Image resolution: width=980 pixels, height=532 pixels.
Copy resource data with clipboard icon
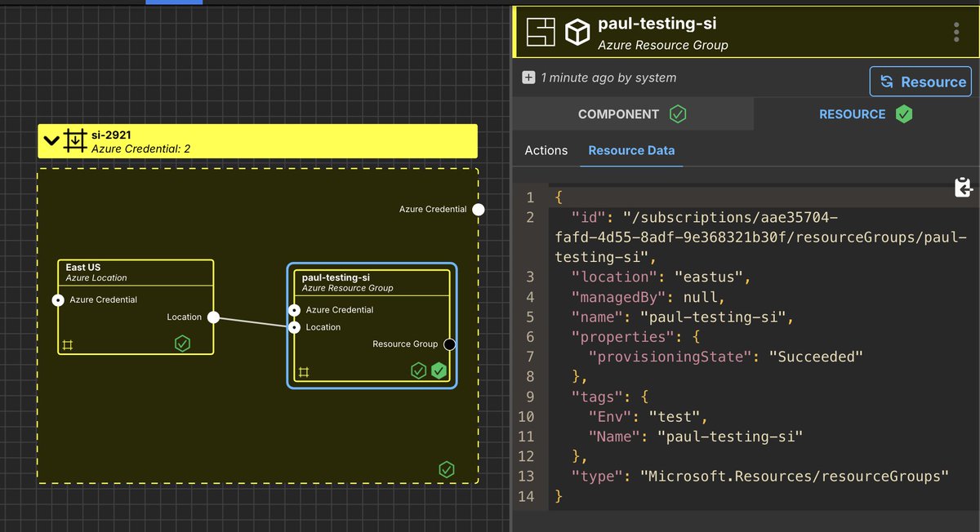(x=964, y=187)
